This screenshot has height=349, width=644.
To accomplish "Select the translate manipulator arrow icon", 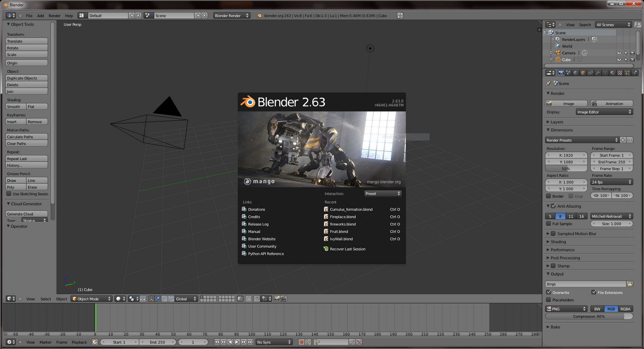I will 158,299.
